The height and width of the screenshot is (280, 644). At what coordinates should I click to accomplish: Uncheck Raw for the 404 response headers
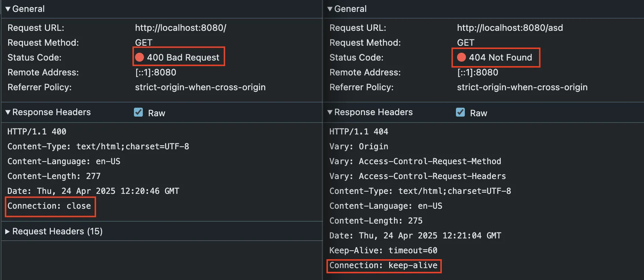(460, 112)
